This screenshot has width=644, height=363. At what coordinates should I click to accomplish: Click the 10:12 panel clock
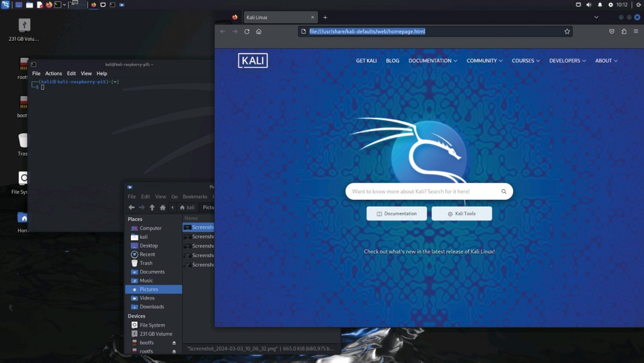[x=622, y=5]
